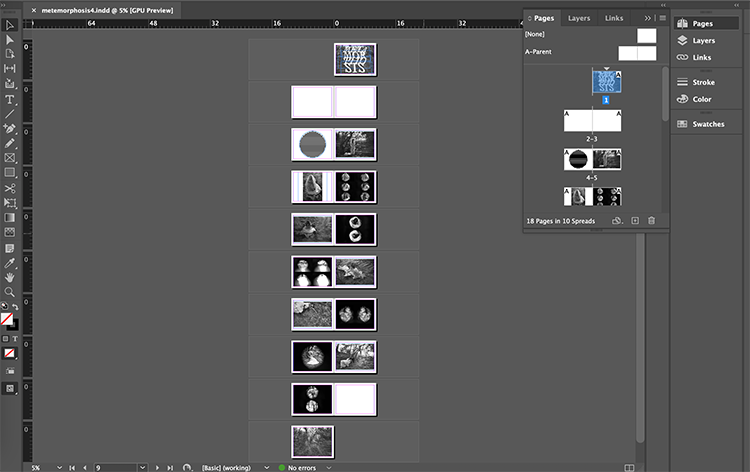Switch to the Links tab

click(613, 18)
